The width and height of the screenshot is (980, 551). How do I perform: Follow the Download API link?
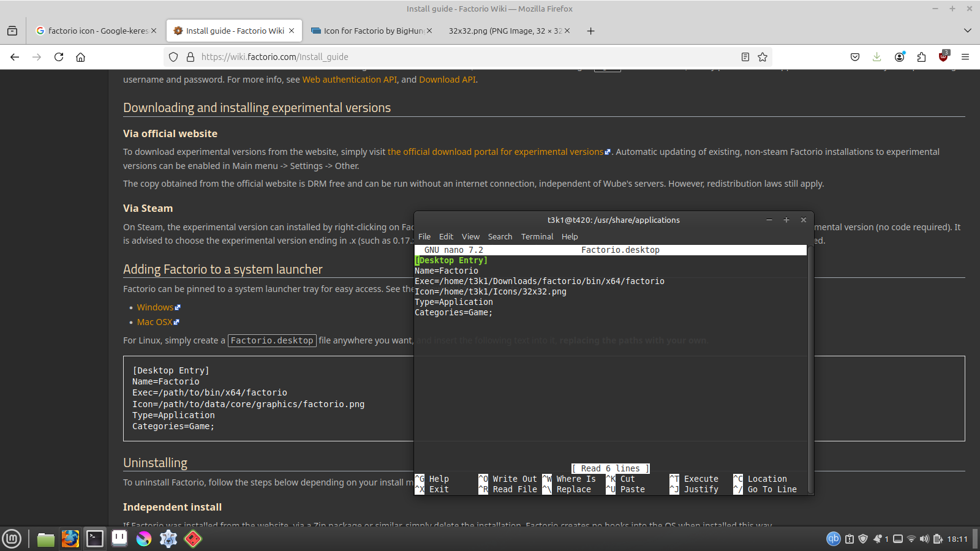447,80
